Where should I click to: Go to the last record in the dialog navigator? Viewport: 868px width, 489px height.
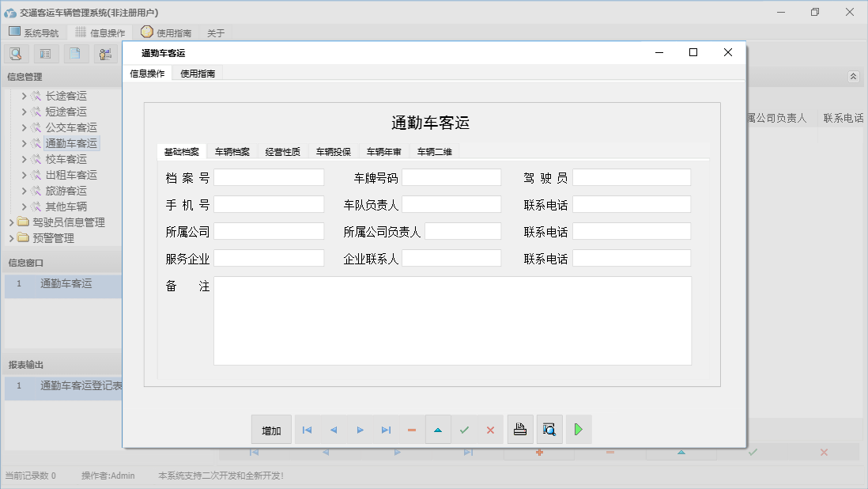[x=386, y=430]
